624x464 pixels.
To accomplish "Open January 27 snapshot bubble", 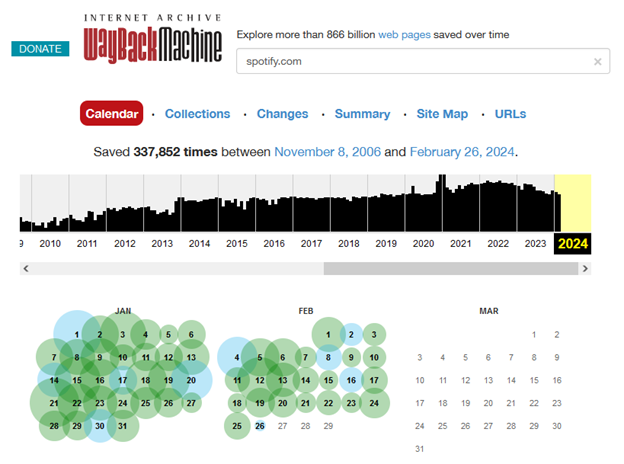I will point(191,403).
